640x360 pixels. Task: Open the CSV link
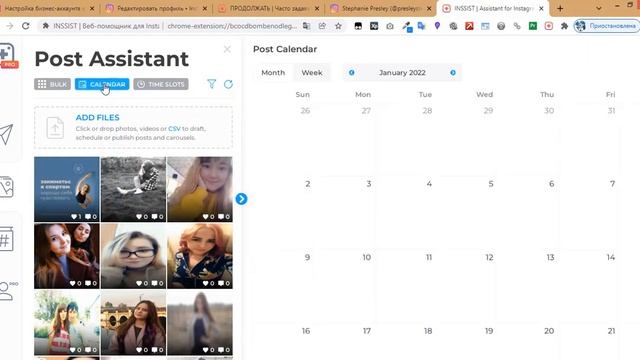coord(174,129)
